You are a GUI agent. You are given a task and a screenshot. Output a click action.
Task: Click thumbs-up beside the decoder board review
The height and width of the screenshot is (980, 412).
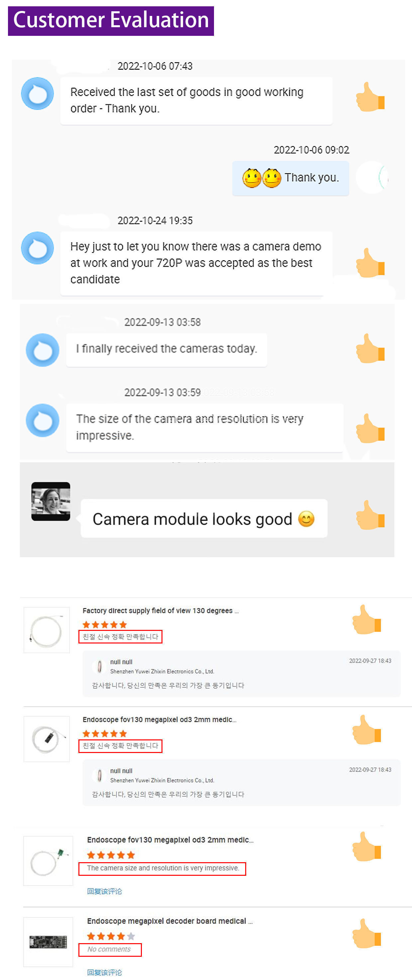tap(366, 934)
